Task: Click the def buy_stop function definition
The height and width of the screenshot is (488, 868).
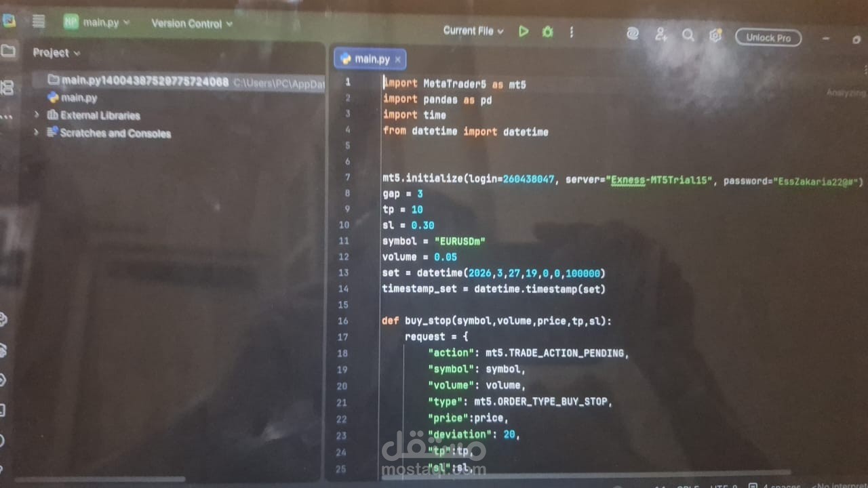Action: (497, 321)
